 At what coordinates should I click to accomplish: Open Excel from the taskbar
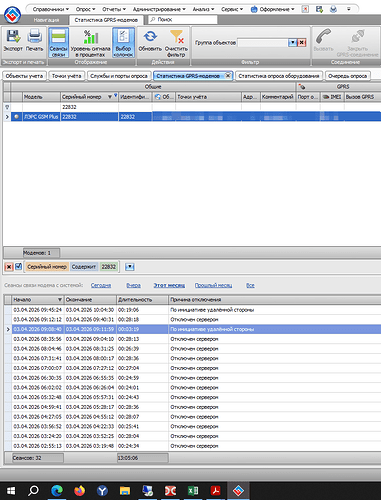pyautogui.click(x=193, y=491)
